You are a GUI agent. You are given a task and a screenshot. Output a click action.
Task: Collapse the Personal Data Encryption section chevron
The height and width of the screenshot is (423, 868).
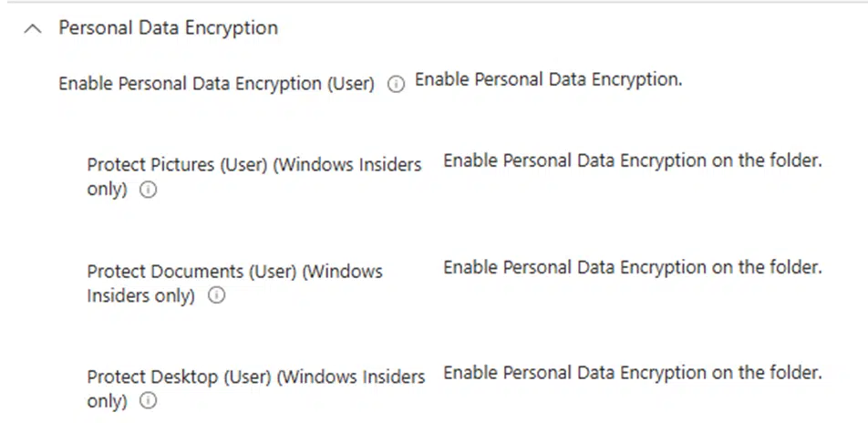click(34, 28)
